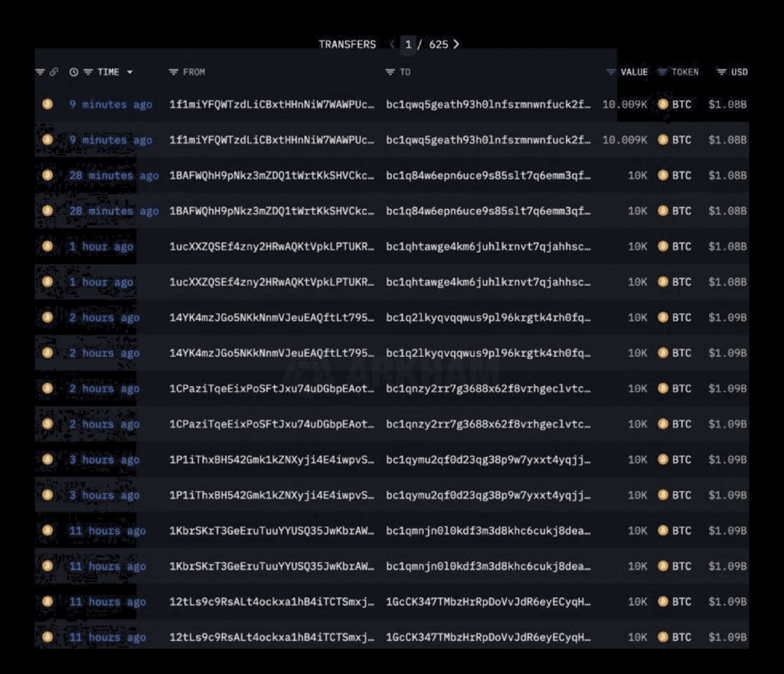Click Bitcoin coin icon in first row
The width and height of the screenshot is (784, 674).
[47, 104]
